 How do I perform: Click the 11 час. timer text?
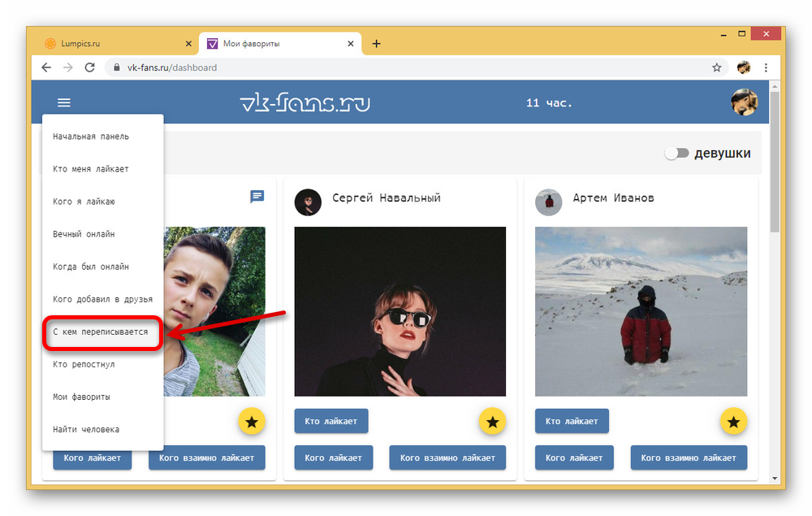click(549, 102)
